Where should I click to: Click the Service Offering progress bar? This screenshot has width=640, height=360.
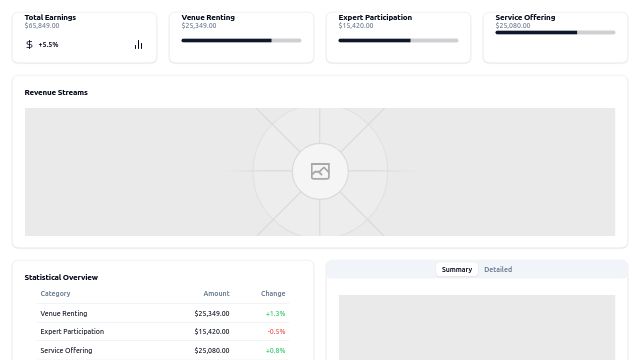point(555,32)
